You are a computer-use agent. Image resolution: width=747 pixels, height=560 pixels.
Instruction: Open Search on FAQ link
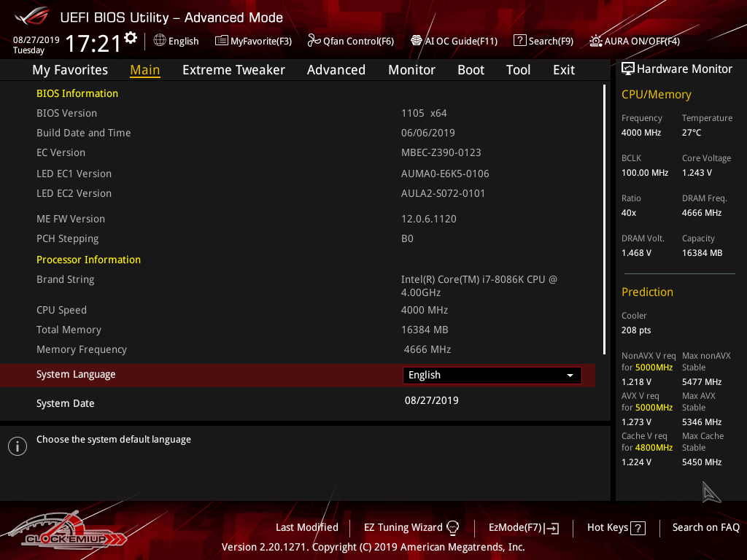pyautogui.click(x=705, y=527)
